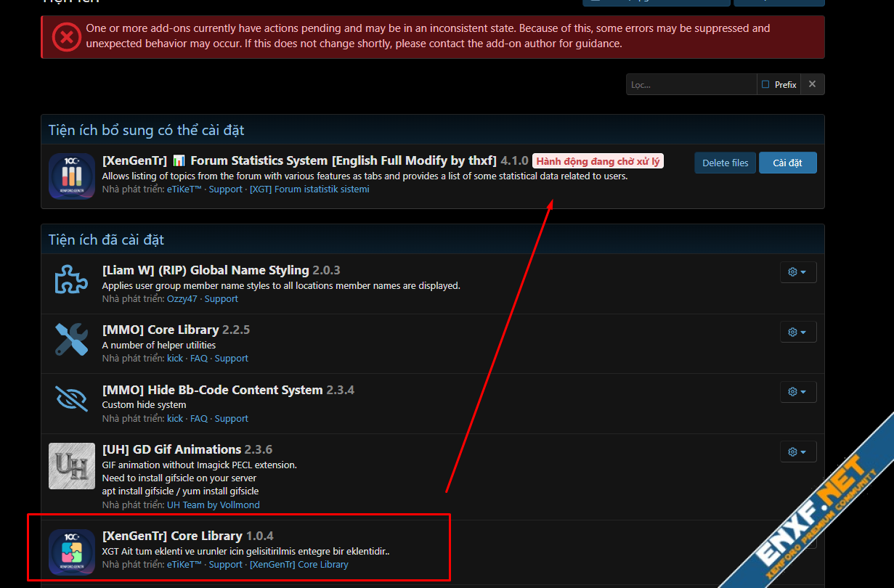Screen dimensions: 894x588
Task: Click the MMO Core Library wrench icon
Action: point(72,339)
